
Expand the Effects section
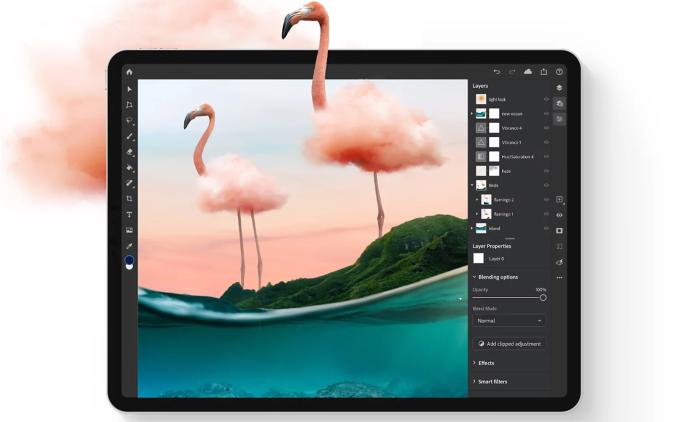tap(474, 363)
